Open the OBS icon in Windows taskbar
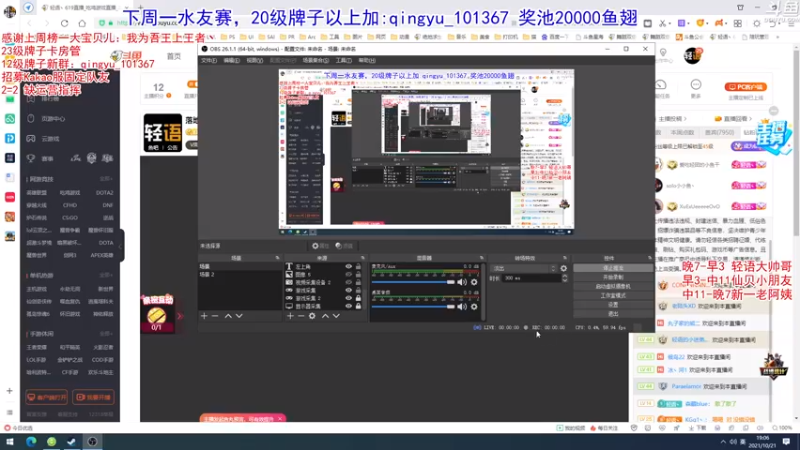The width and height of the screenshot is (800, 450). (92, 441)
